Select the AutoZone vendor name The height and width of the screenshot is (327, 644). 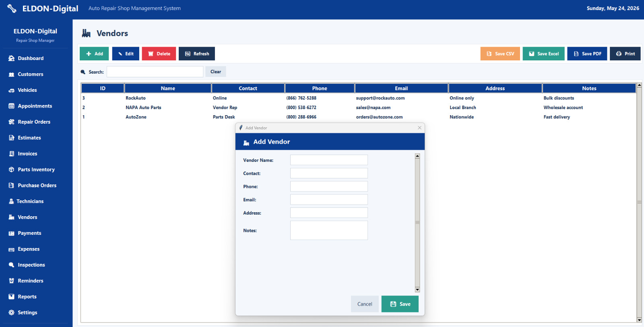pos(136,117)
